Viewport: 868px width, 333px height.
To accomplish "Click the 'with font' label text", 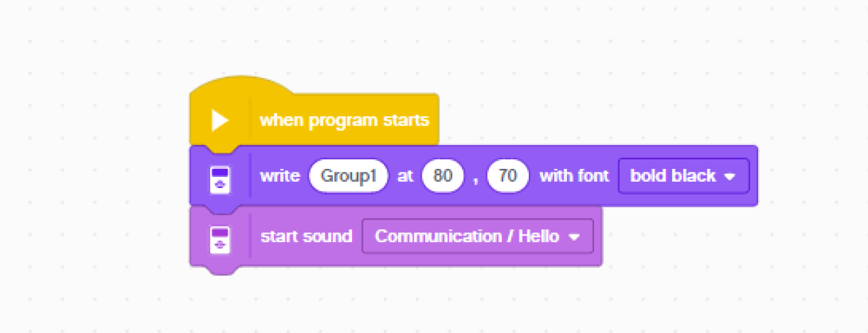I will [574, 176].
